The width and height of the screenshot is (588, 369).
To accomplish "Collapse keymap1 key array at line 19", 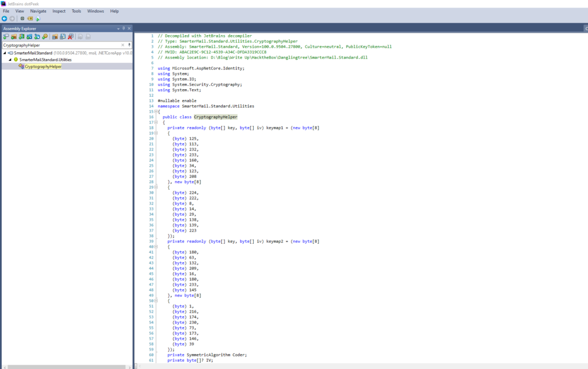I will [156, 133].
